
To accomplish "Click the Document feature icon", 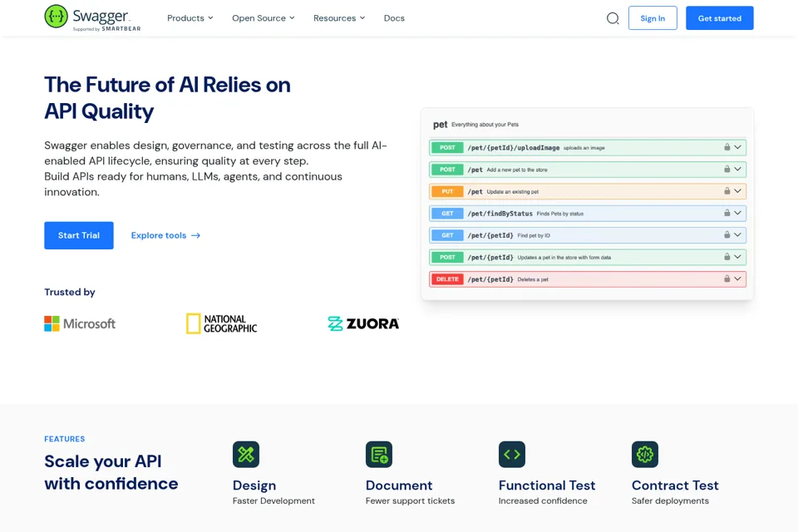I will 379,454.
